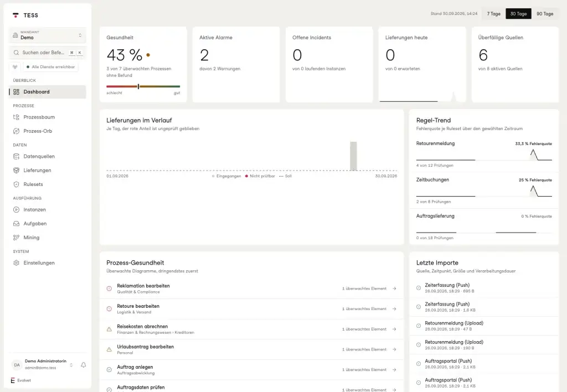
Task: Click the check icon for 'Auftrag anlegen'
Action: pos(109,370)
